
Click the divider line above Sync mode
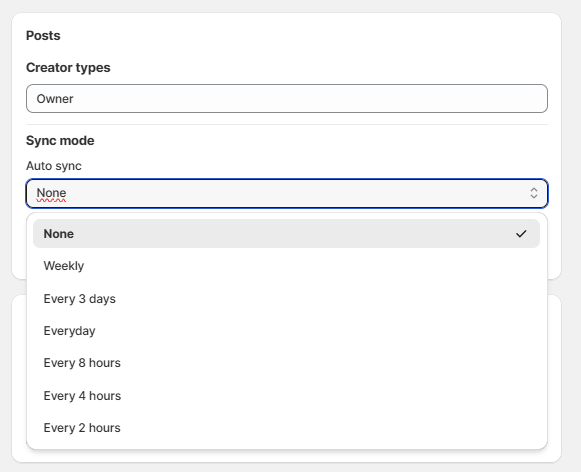[x=287, y=124]
